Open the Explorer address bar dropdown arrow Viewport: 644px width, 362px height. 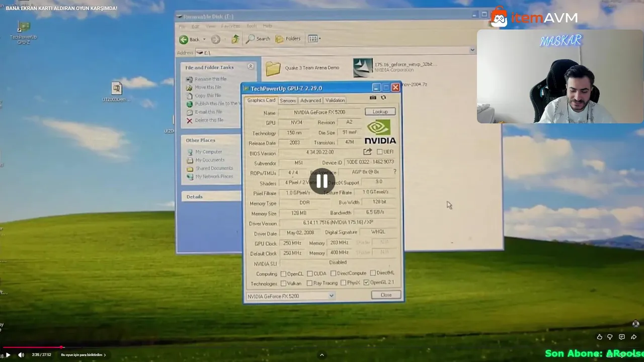(472, 50)
